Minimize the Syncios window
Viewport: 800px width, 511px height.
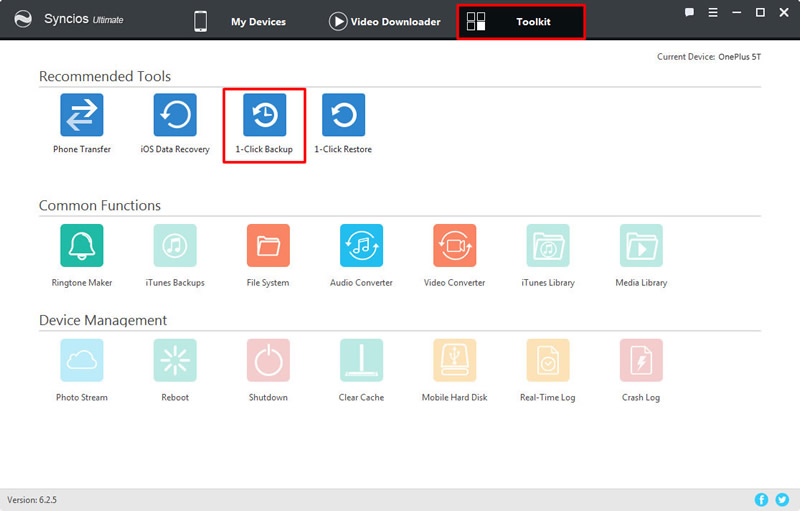(x=737, y=12)
